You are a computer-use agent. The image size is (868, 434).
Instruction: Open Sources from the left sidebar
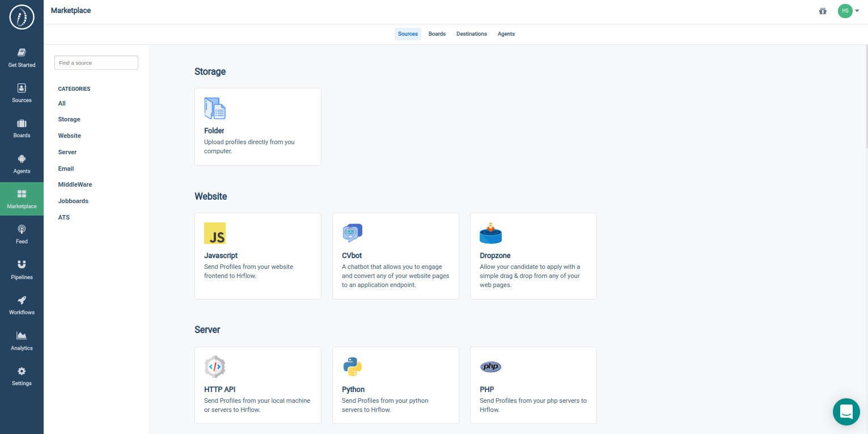pos(22,92)
